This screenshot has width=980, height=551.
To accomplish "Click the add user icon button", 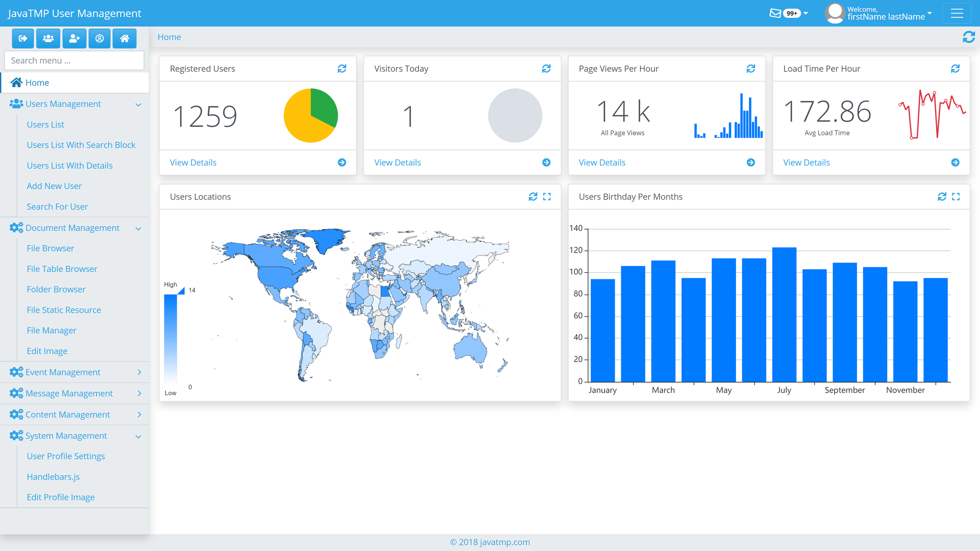I will click(x=74, y=38).
